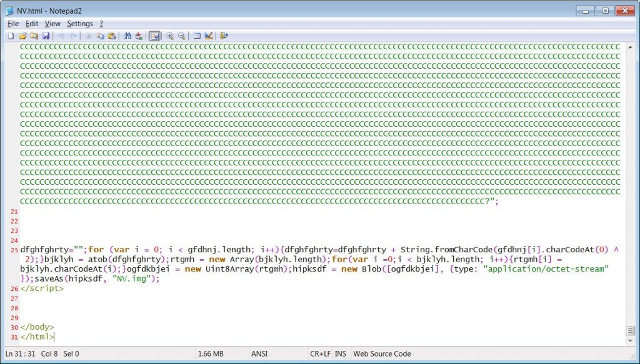Screen dimensions: 640x364
Task: Click the Paste clipboard icon
Action: 111,36
